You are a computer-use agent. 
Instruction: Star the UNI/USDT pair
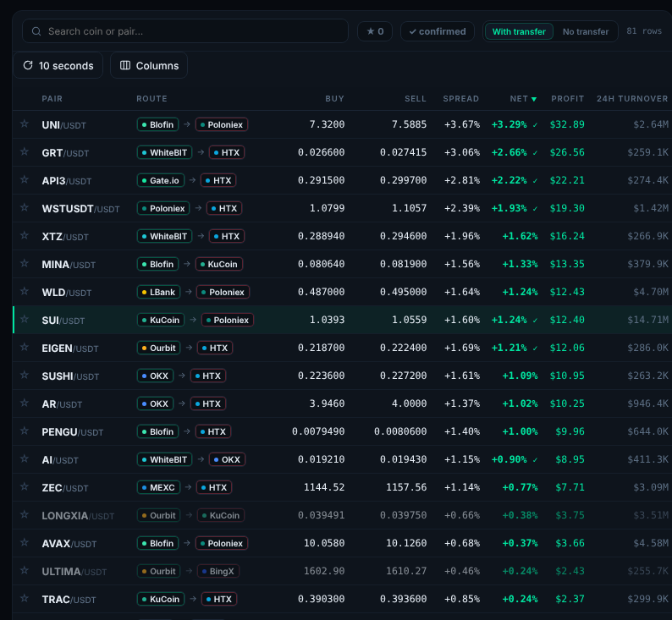tap(25, 123)
